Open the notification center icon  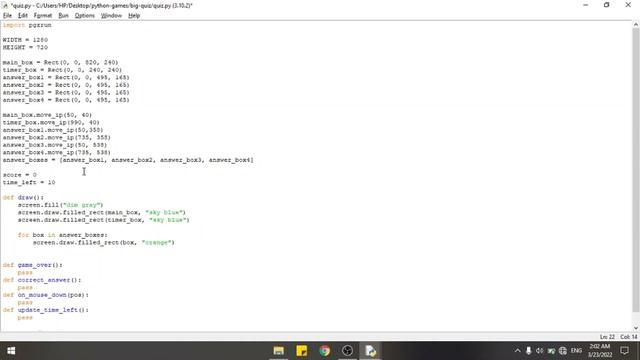[624, 351]
